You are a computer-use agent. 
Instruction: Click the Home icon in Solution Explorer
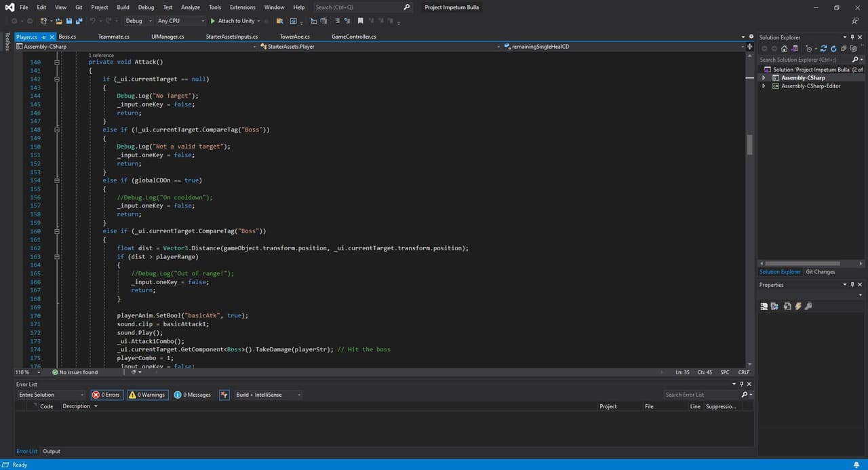click(x=784, y=48)
